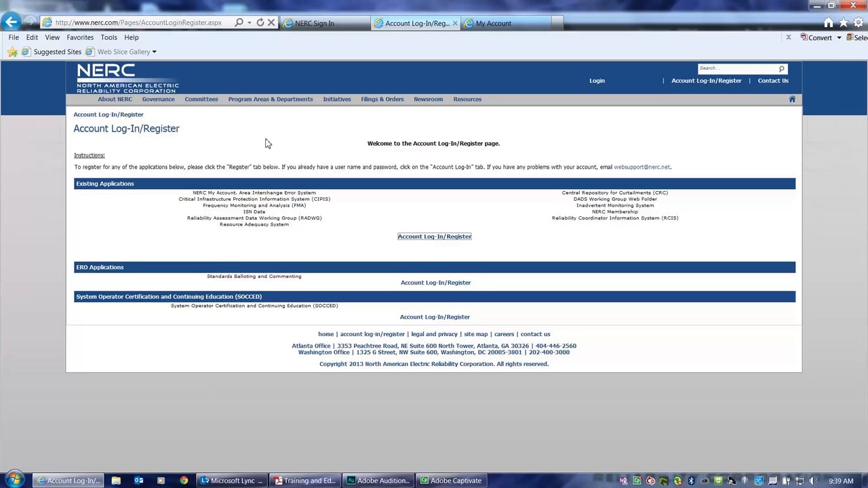868x488 pixels.
Task: Click Account Log-In/Register under ERO Applications
Action: (x=435, y=283)
